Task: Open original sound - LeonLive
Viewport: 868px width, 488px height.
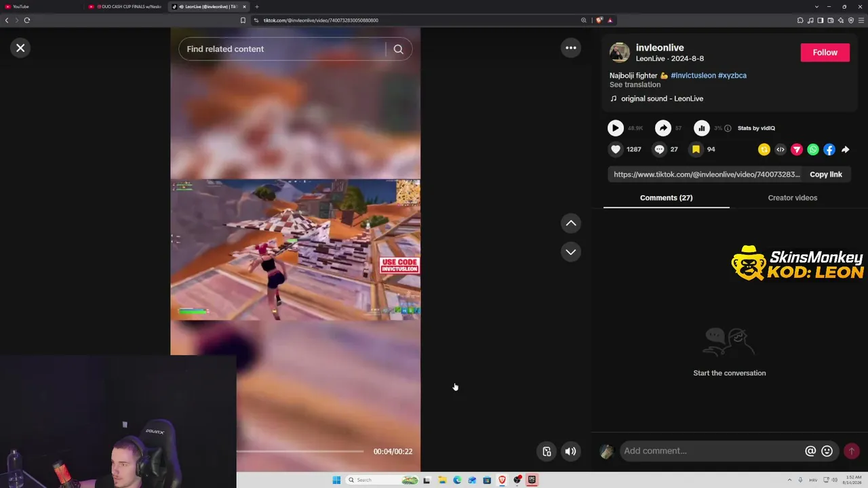Action: (x=662, y=98)
